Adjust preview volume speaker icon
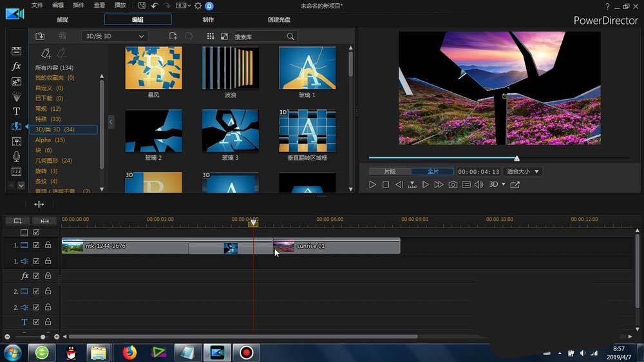 pyautogui.click(x=478, y=184)
